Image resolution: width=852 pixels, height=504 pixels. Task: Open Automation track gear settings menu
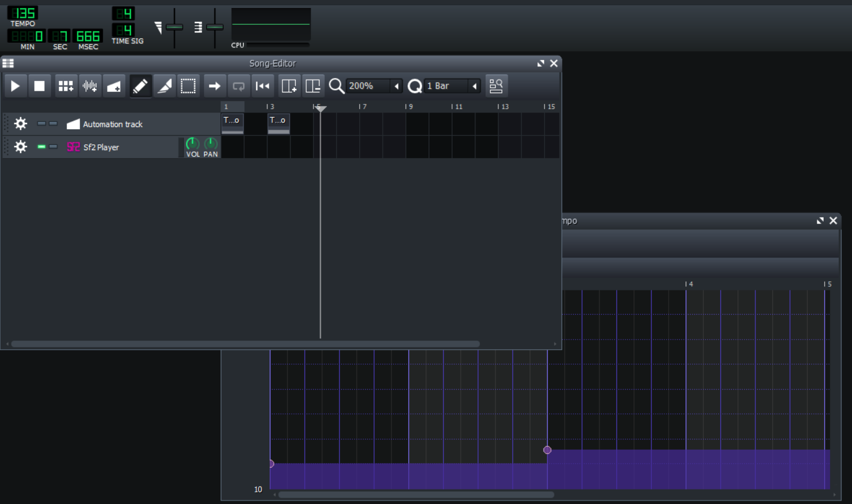click(x=20, y=124)
